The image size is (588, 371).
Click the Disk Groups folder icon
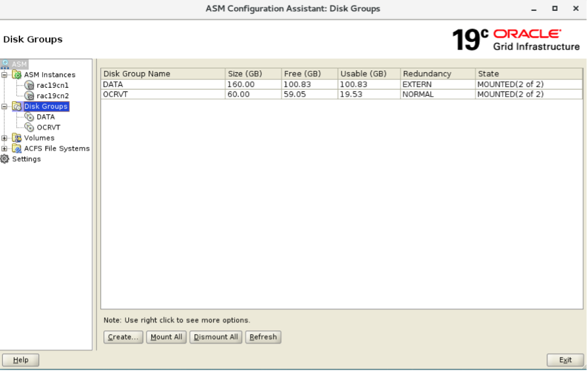coord(17,107)
